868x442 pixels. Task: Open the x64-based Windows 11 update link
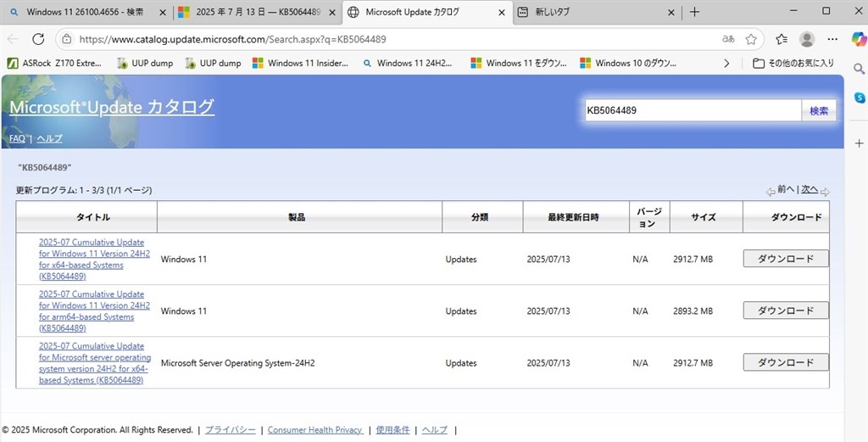click(x=94, y=260)
